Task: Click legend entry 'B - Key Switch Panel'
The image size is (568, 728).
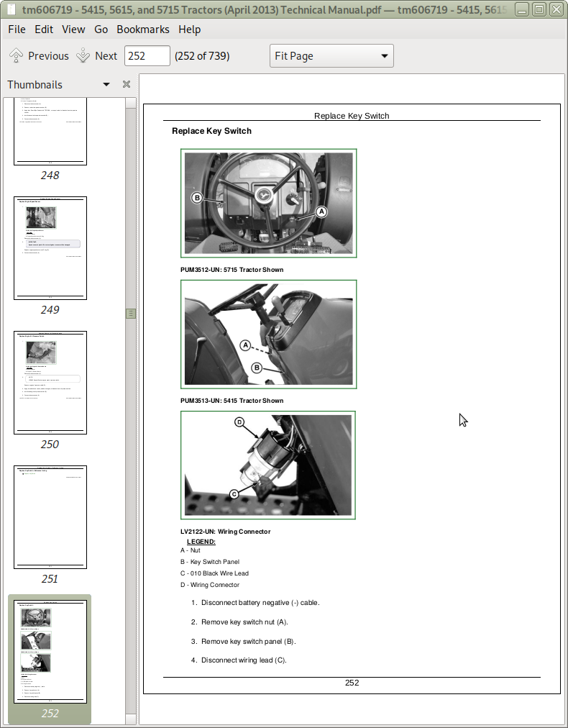Action: click(x=210, y=562)
